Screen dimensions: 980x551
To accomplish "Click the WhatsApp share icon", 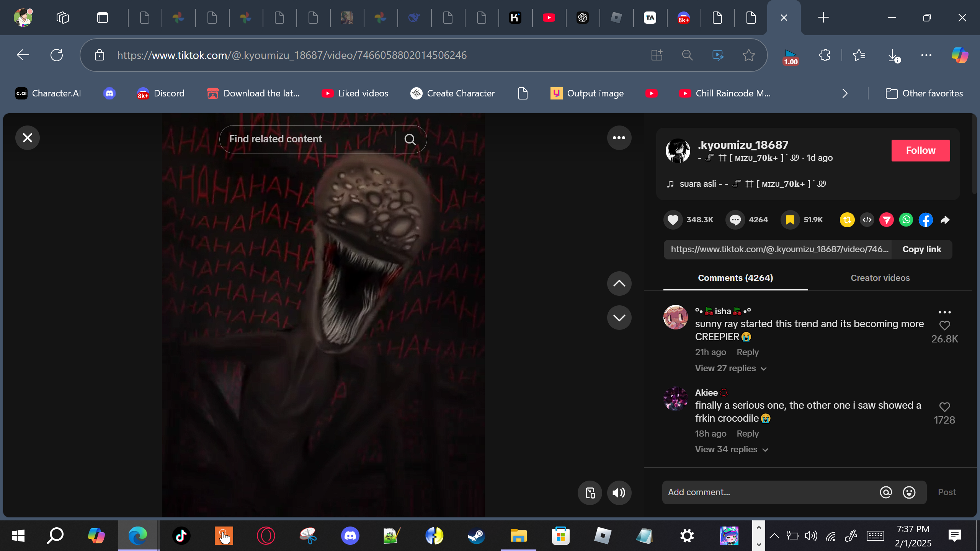I will [906, 220].
